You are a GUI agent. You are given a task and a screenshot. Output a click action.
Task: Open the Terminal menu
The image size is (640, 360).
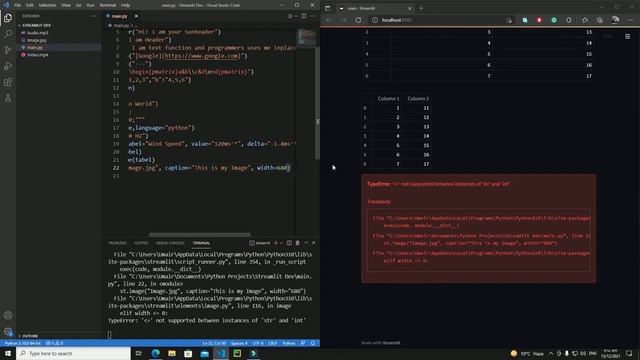[108, 5]
